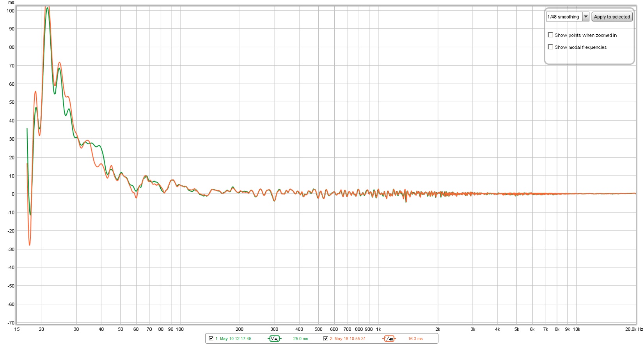Screen dimensions: 644x344
Task: Uncheck the May 16 10:55:31 trace checkbox
Action: click(326, 338)
